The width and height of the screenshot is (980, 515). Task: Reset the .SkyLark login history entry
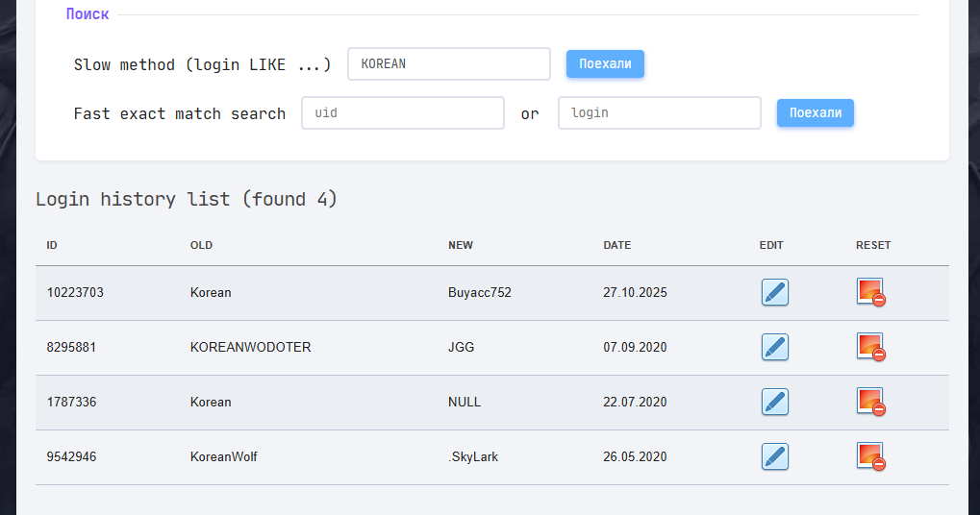point(870,456)
